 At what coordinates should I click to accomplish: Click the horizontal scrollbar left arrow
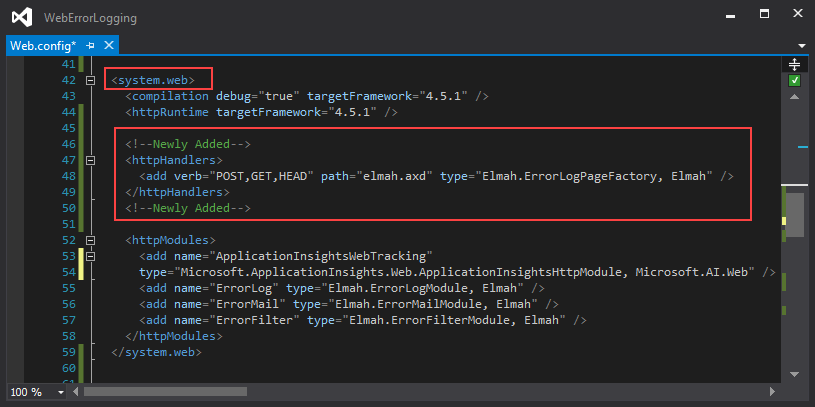76,391
